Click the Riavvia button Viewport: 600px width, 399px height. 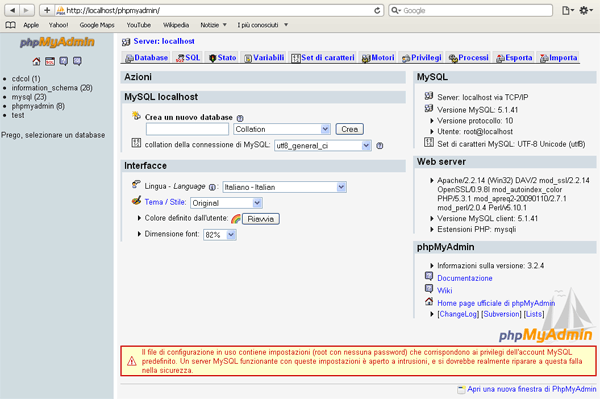coord(261,219)
